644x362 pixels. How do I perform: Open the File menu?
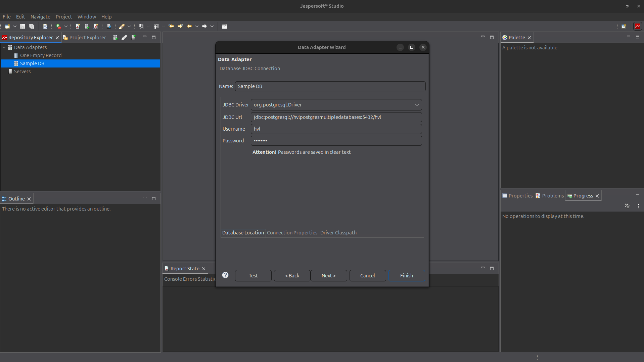point(7,17)
